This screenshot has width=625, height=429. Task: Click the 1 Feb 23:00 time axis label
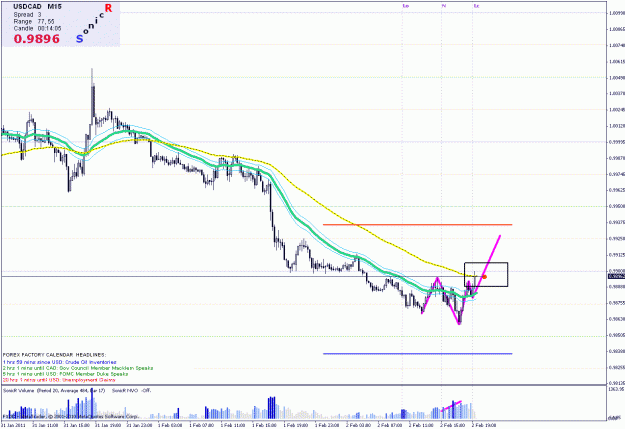coord(328,425)
